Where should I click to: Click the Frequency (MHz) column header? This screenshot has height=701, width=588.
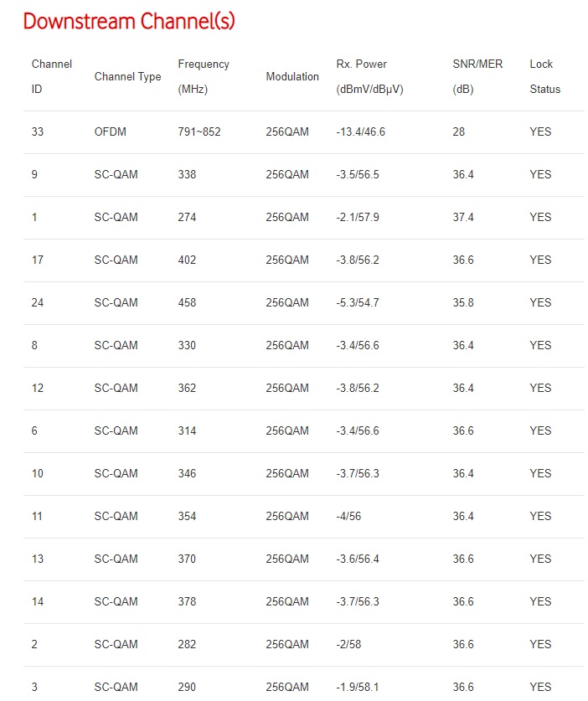204,76
